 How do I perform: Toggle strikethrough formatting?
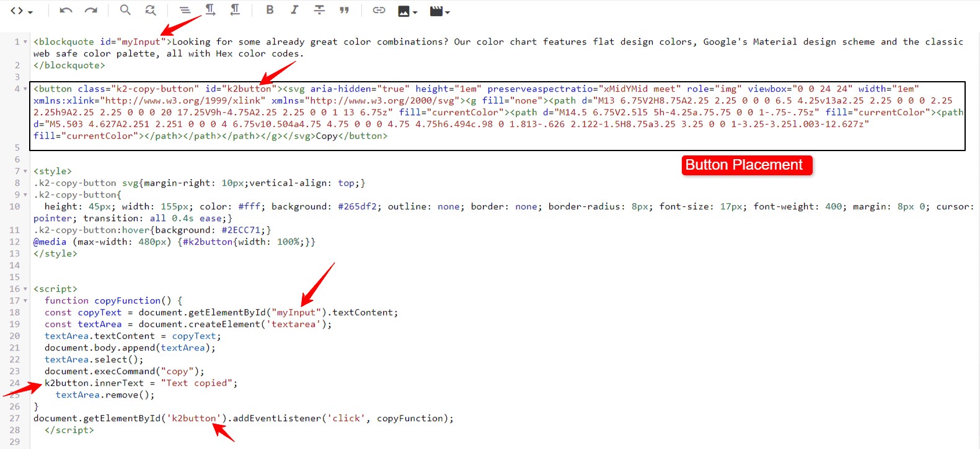tap(319, 10)
